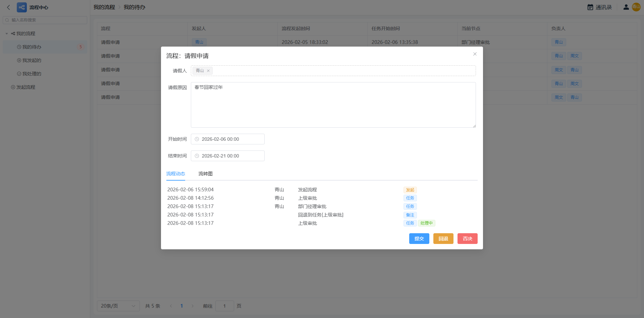This screenshot has height=318, width=644.
Task: Click inside the 请假原因 text area
Action: pos(333,105)
